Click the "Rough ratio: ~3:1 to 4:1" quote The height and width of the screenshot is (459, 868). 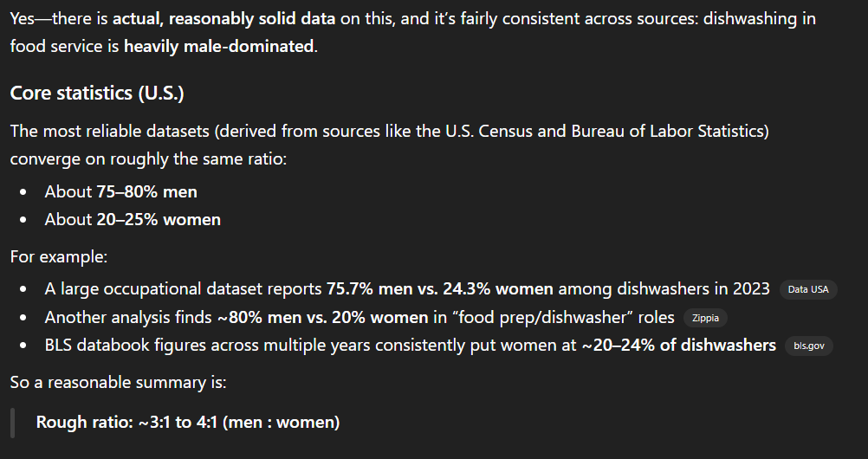[188, 422]
